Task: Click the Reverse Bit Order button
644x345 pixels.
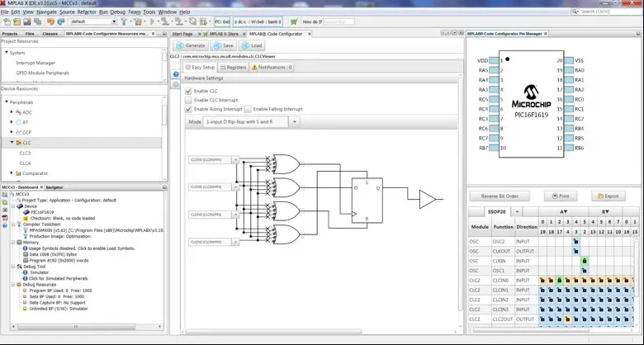Action: [x=500, y=196]
